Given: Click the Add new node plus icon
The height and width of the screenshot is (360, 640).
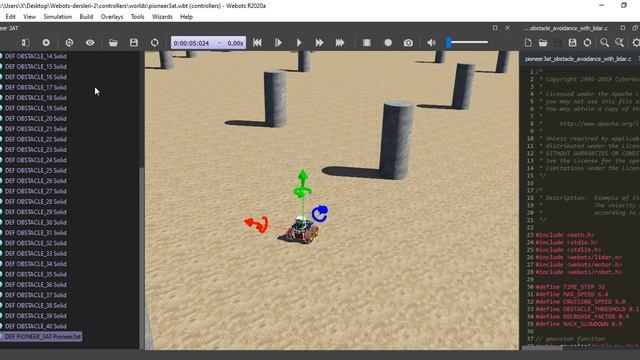Looking at the screenshot, I should pos(46,42).
